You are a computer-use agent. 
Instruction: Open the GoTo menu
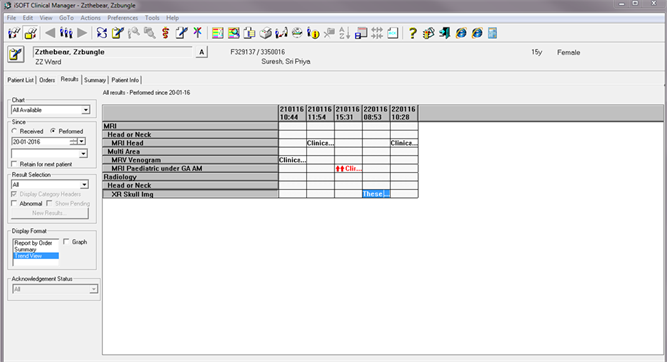pos(66,18)
